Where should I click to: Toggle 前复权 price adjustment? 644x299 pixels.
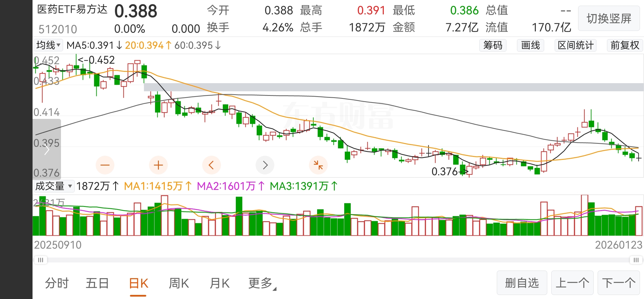click(624, 45)
